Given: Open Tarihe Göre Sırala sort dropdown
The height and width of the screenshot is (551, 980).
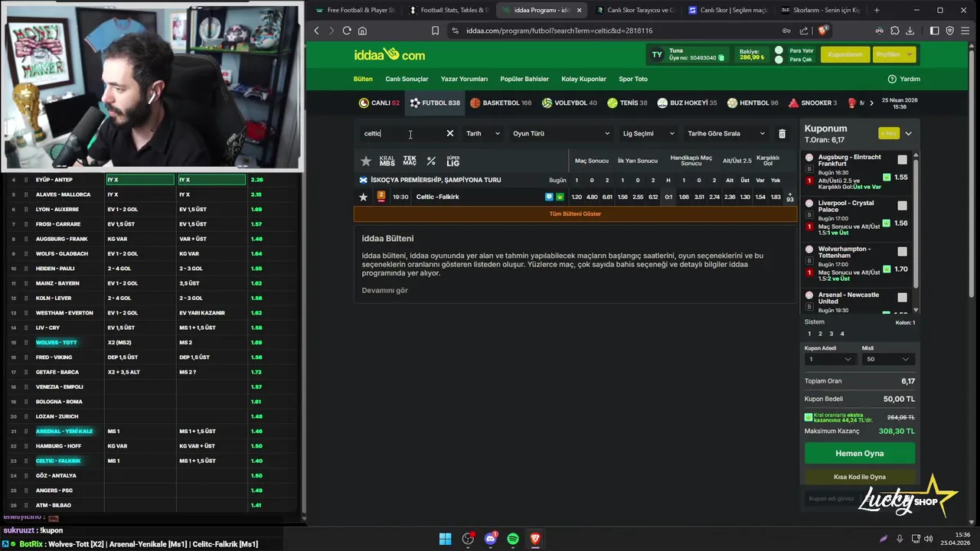Looking at the screenshot, I should point(726,133).
